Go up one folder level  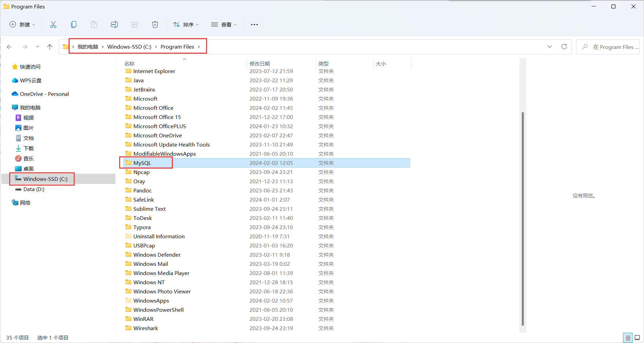(50, 47)
